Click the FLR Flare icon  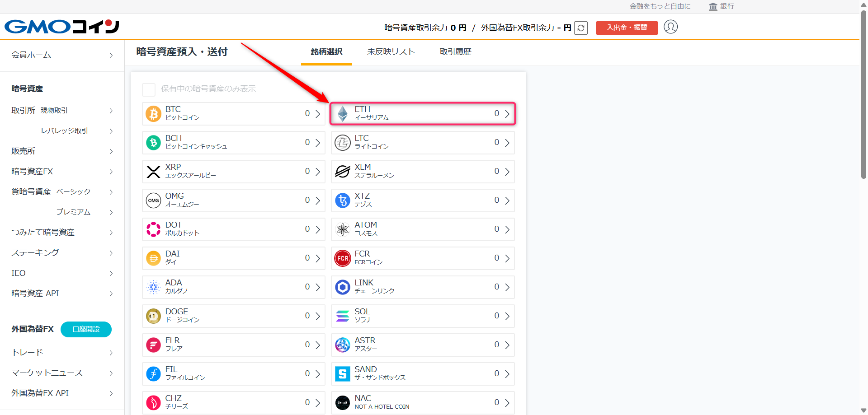pos(154,345)
